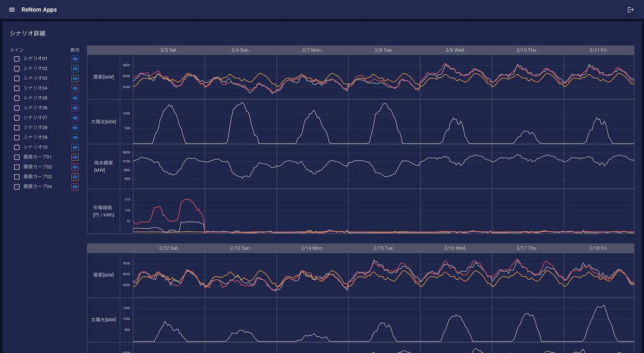Click the logout icon
Image resolution: width=644 pixels, height=353 pixels.
pyautogui.click(x=630, y=10)
